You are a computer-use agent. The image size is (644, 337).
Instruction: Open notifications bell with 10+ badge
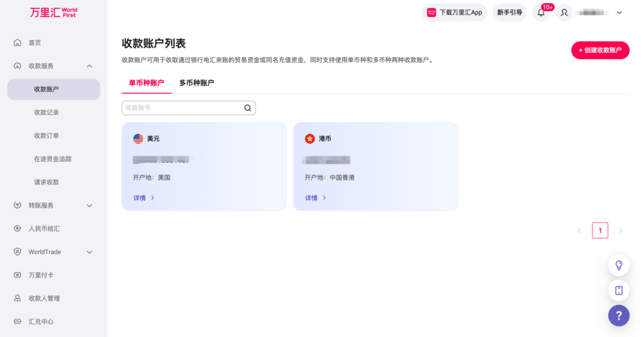pyautogui.click(x=541, y=13)
